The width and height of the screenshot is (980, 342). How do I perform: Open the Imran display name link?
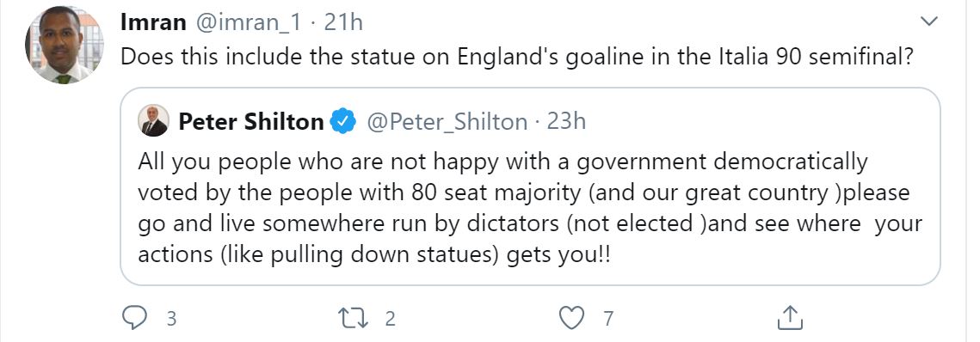click(x=153, y=22)
